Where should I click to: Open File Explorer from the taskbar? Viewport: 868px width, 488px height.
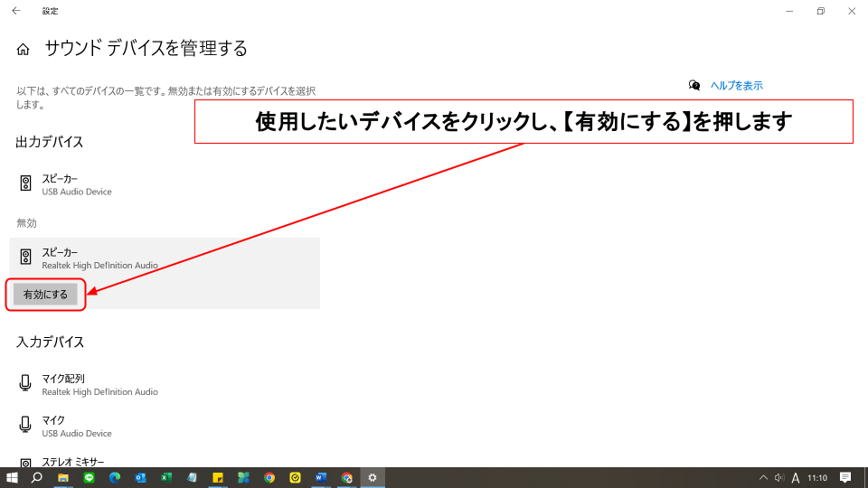point(63,477)
